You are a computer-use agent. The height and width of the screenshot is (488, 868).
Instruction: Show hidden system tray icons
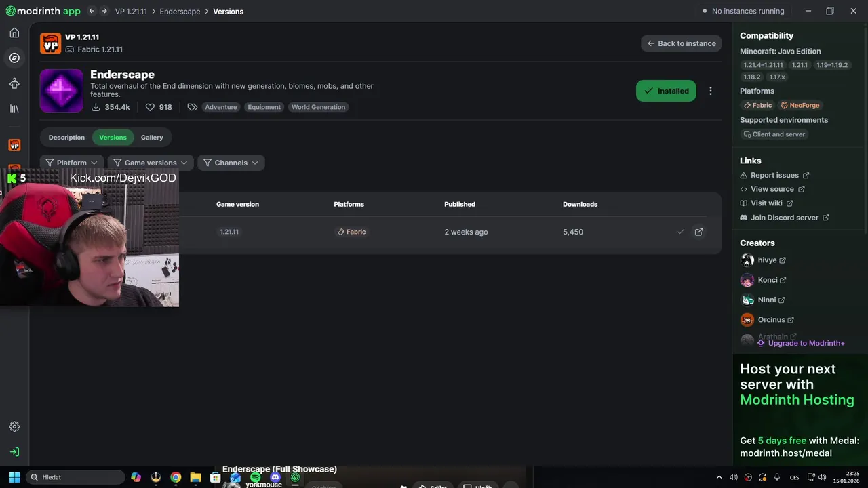tap(719, 477)
